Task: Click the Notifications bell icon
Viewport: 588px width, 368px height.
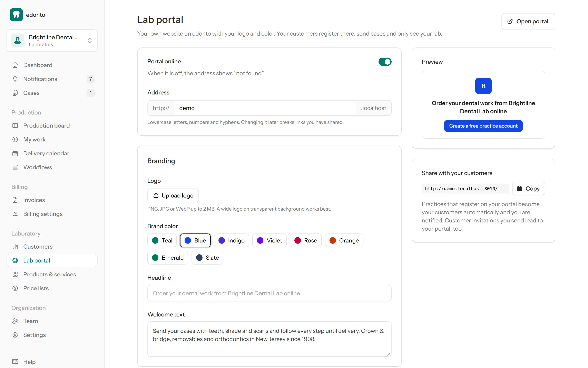Action: (15, 79)
